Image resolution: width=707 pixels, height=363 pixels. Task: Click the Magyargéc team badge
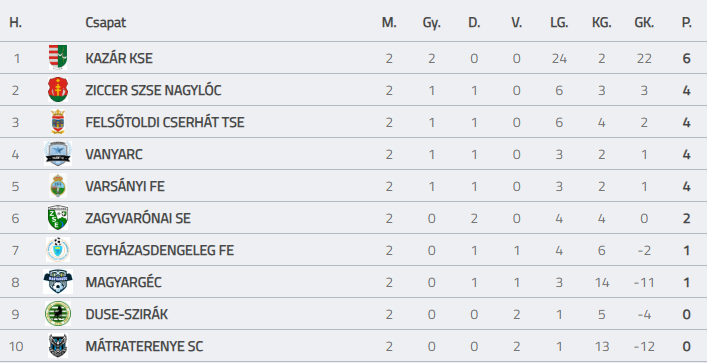pos(58,282)
